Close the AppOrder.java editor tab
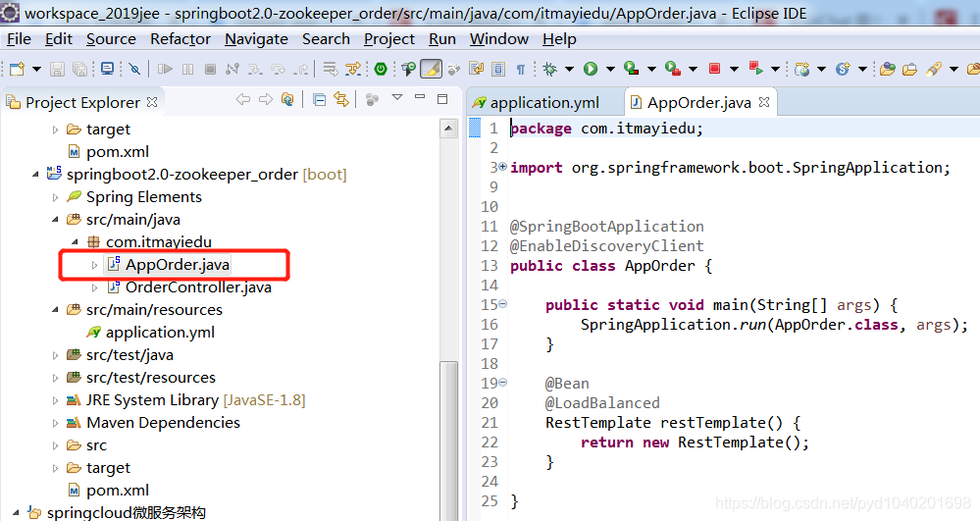The image size is (980, 521). pyautogui.click(x=764, y=102)
